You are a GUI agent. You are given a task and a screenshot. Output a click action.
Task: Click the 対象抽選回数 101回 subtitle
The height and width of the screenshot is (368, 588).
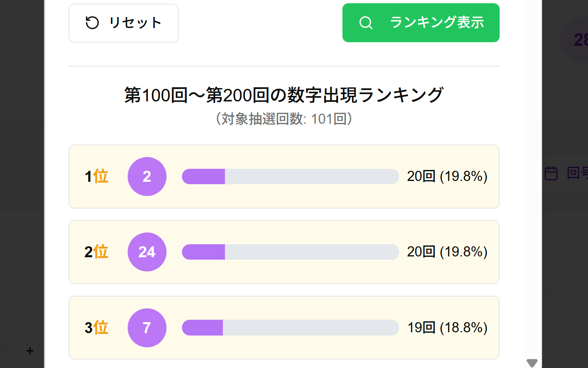click(x=284, y=119)
